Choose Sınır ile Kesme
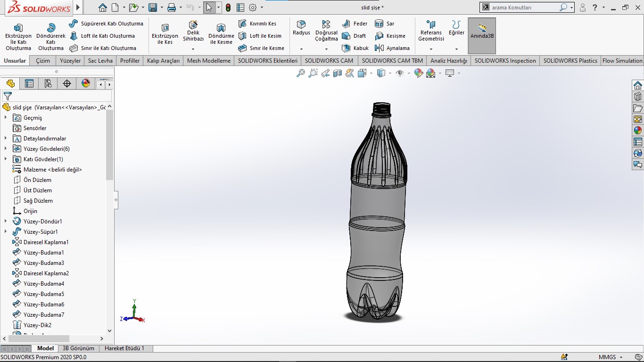This screenshot has width=644, height=362. [261, 48]
